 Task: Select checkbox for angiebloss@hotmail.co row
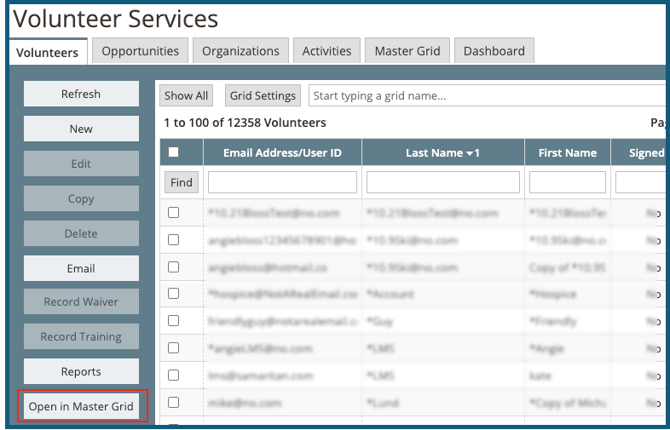[x=174, y=267]
